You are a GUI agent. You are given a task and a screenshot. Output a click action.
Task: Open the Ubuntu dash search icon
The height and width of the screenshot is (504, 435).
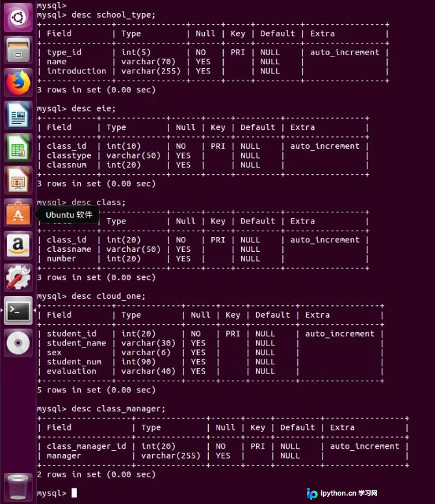pyautogui.click(x=18, y=17)
